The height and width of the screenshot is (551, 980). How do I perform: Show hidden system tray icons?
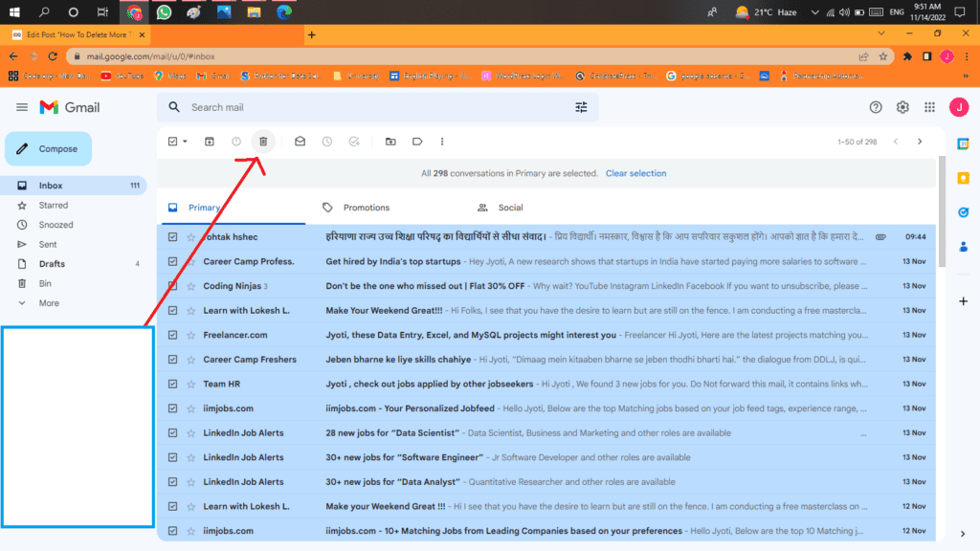pos(814,11)
